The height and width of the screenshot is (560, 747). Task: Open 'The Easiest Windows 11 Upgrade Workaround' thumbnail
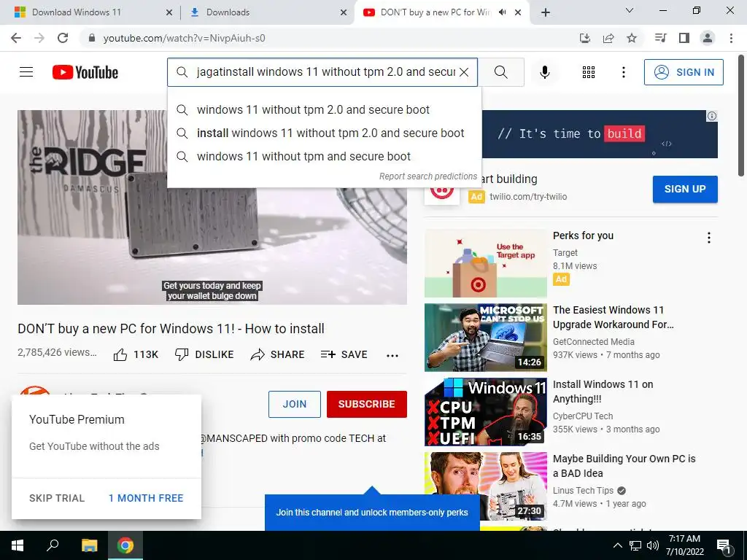coord(485,338)
